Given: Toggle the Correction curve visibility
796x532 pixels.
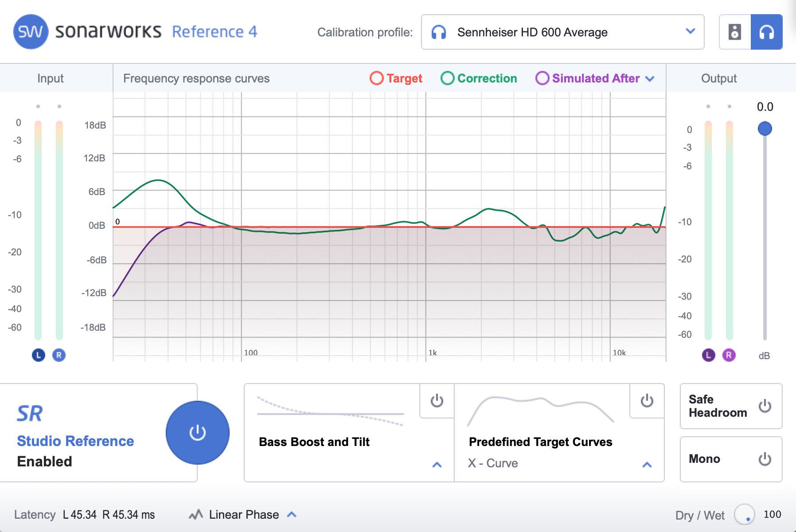Looking at the screenshot, I should coord(447,78).
